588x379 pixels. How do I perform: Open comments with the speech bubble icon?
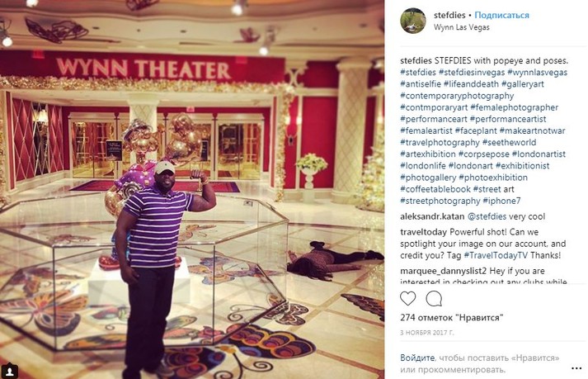[x=434, y=299]
